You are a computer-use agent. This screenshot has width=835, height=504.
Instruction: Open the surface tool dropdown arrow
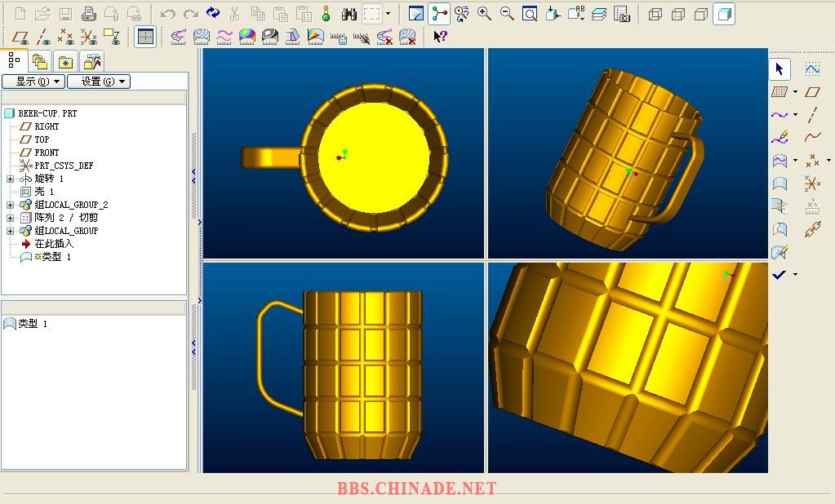pyautogui.click(x=795, y=161)
